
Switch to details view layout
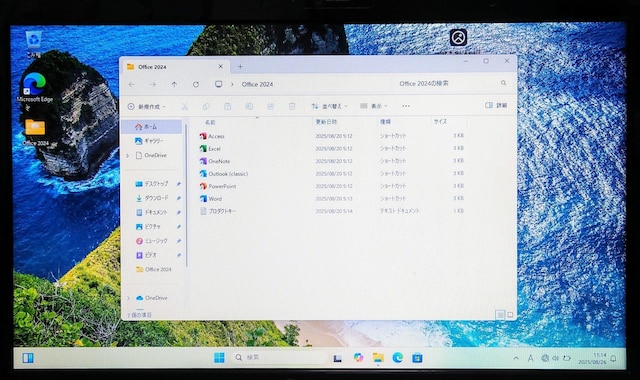coord(500,315)
